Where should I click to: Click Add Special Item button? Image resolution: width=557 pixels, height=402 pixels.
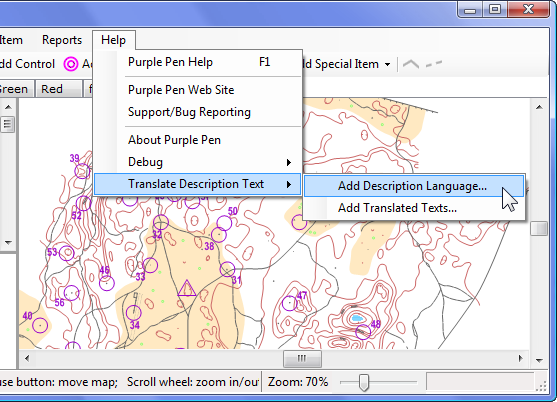pos(341,64)
